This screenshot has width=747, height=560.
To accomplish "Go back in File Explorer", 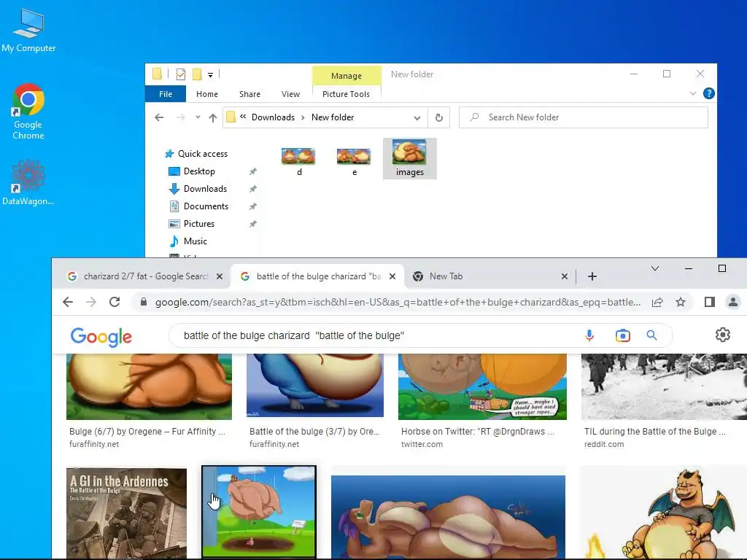I will [x=159, y=117].
